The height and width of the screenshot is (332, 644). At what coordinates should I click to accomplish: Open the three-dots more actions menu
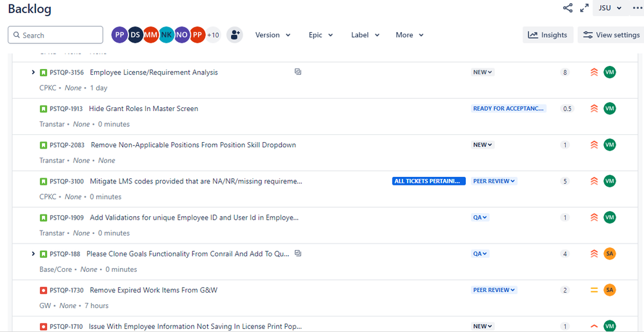pos(637,8)
